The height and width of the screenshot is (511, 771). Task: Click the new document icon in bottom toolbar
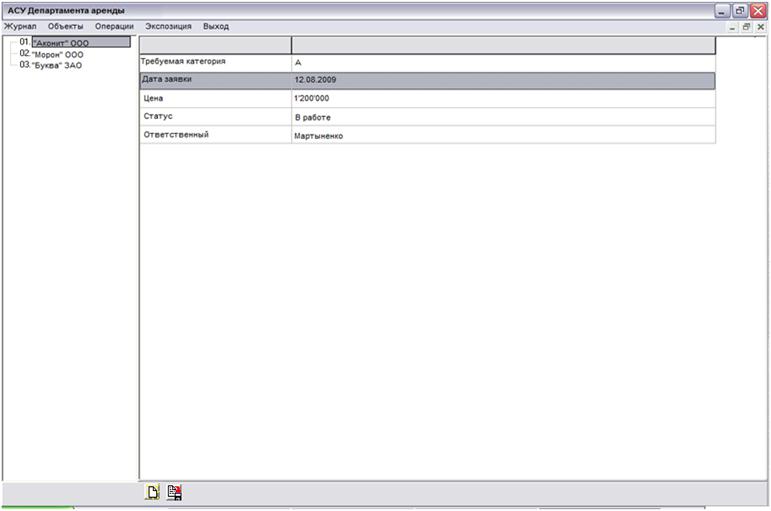pyautogui.click(x=153, y=492)
